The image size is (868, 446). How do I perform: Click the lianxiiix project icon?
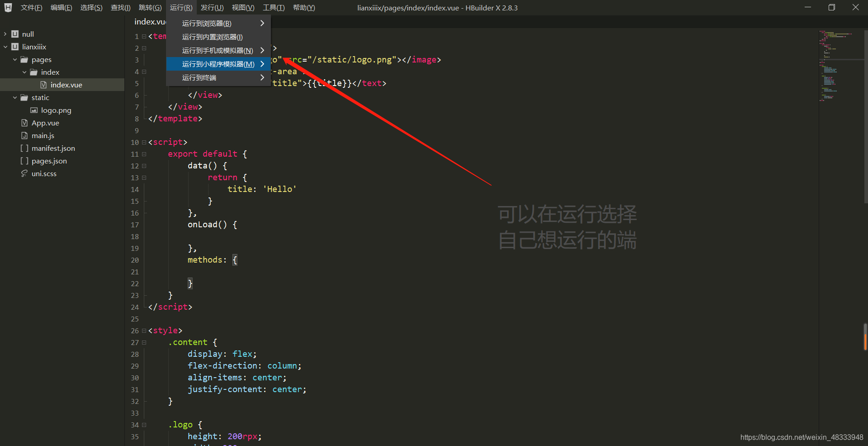[15, 47]
